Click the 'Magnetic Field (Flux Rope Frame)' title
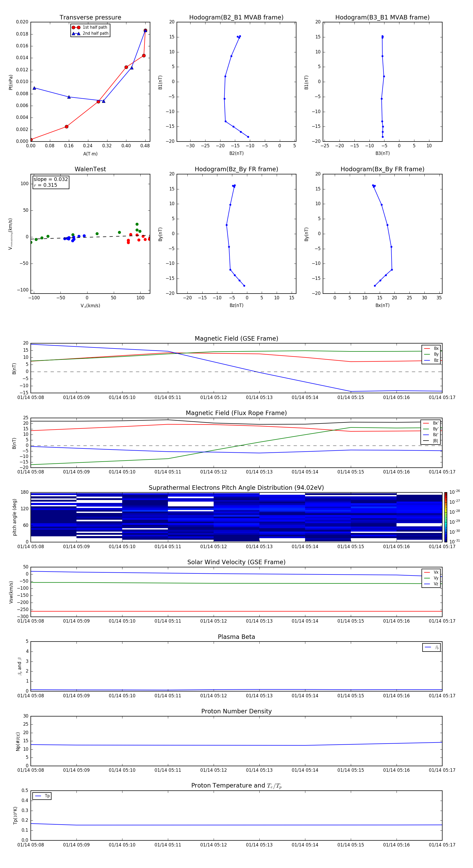Viewport: 473px width, 868px height. click(x=236, y=413)
